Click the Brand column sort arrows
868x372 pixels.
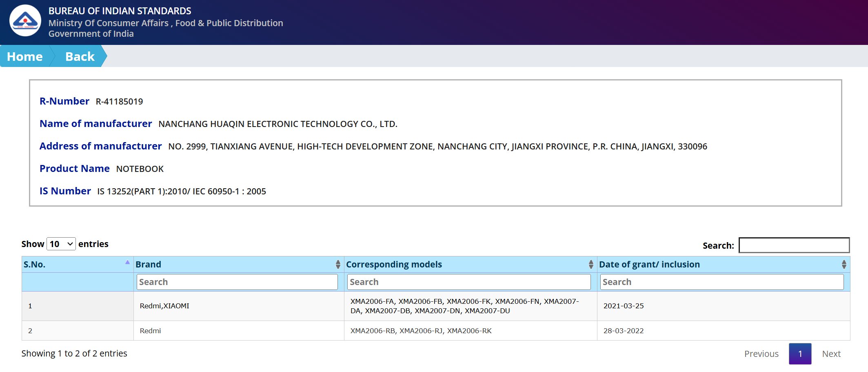(x=338, y=265)
